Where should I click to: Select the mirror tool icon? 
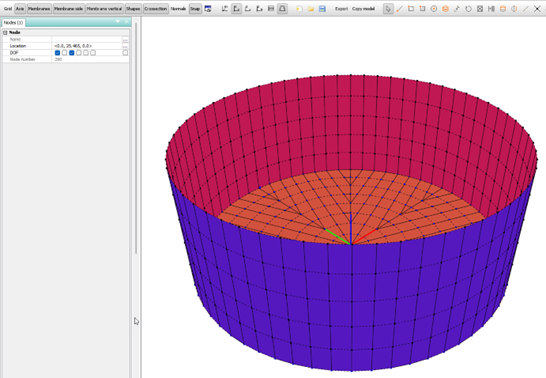pyautogui.click(x=491, y=9)
